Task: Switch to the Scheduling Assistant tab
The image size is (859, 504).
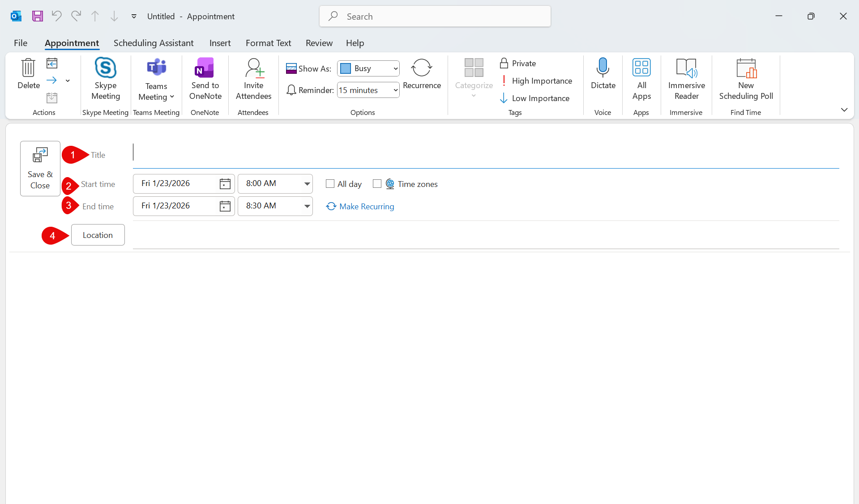Action: (154, 43)
